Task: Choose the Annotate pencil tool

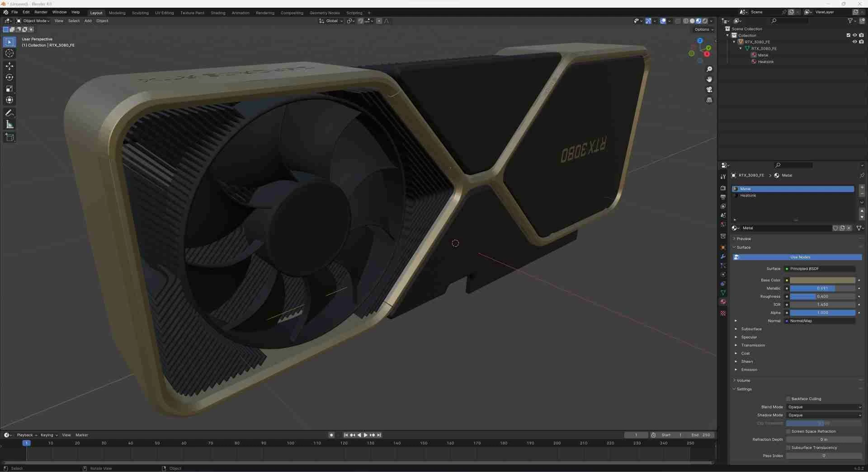Action: tap(9, 113)
